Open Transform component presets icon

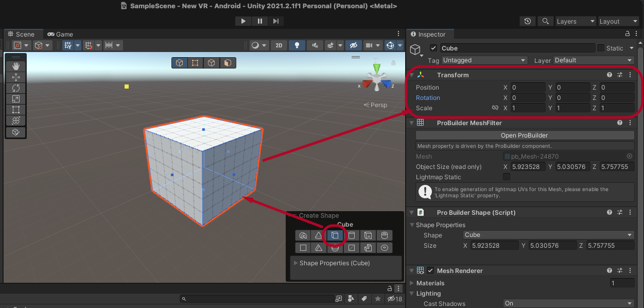tap(620, 75)
